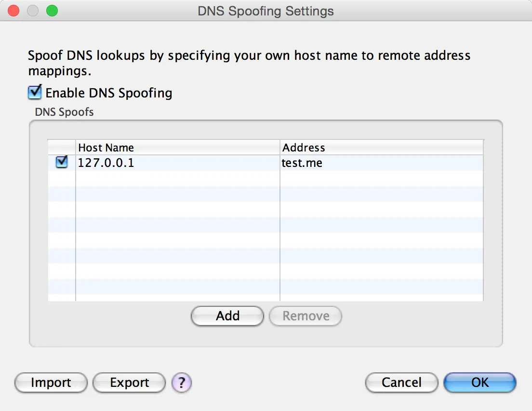Cancel the DNS Spoofing Settings dialog
532x411 pixels.
pos(401,382)
